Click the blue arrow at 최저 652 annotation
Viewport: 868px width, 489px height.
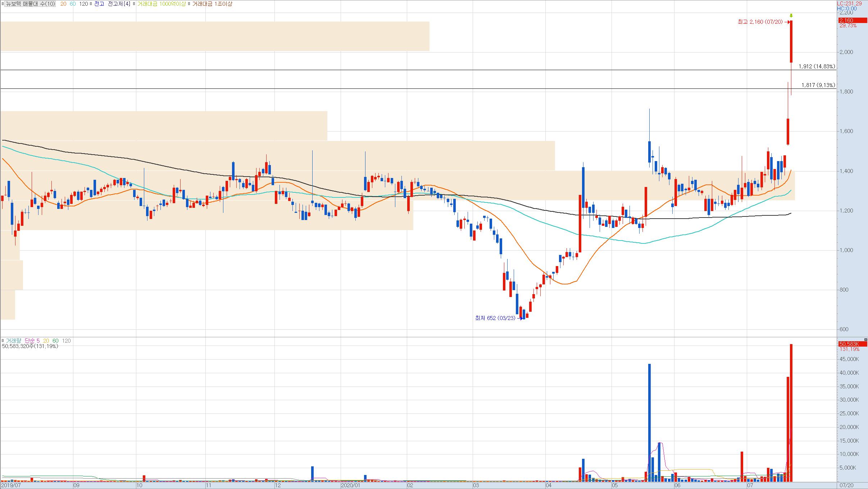519,319
